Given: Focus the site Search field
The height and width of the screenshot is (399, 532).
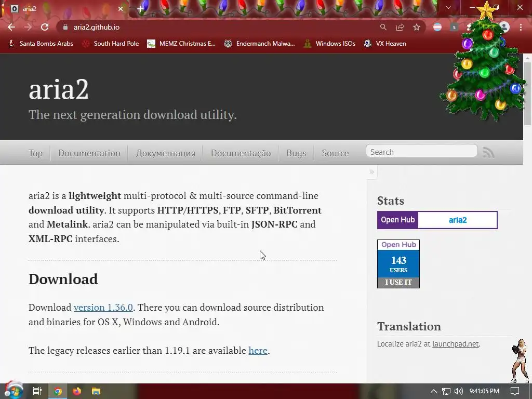Looking at the screenshot, I should (422, 152).
